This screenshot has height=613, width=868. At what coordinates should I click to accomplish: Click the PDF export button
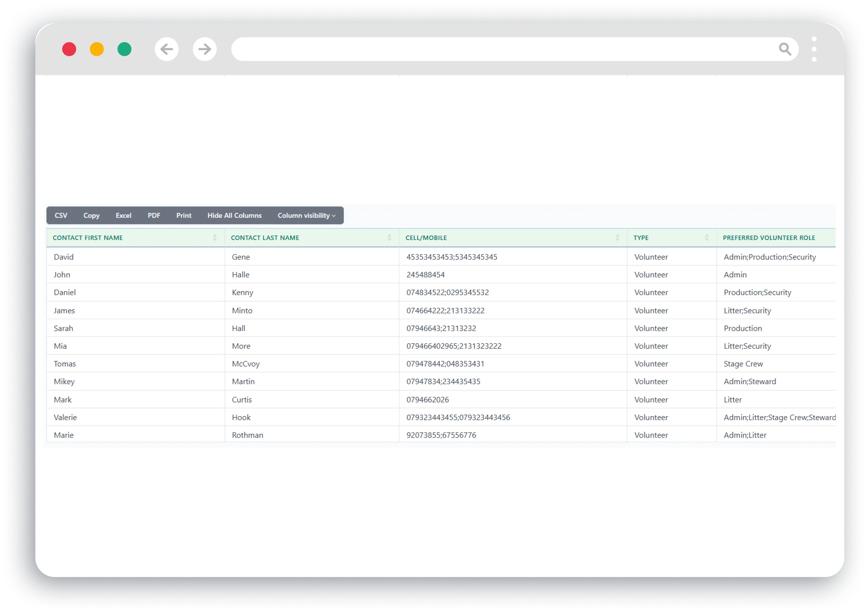[x=154, y=215]
